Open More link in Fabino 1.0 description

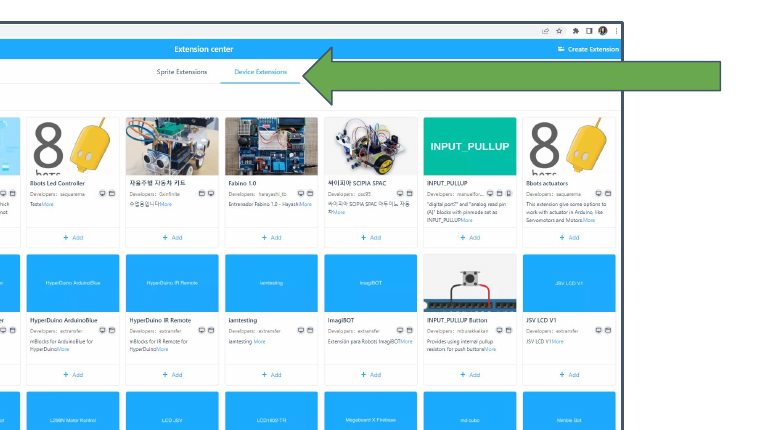305,204
